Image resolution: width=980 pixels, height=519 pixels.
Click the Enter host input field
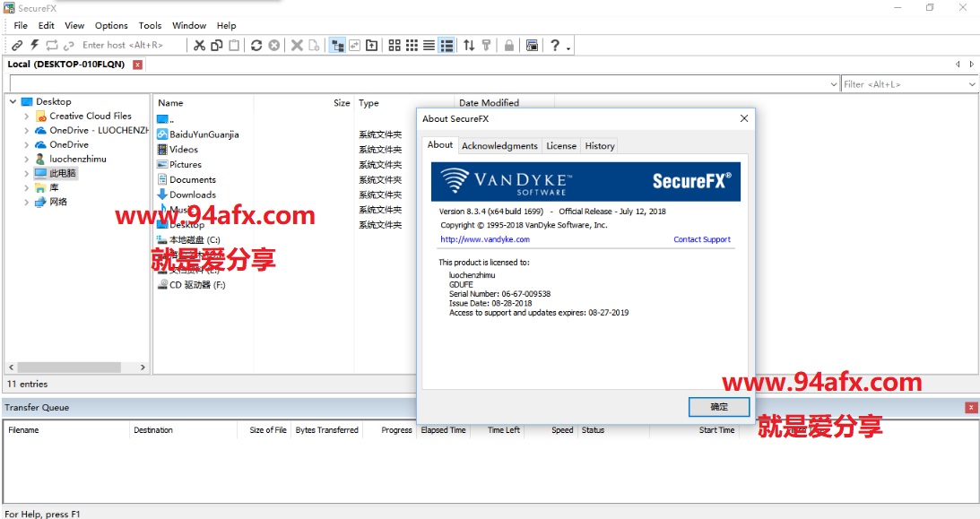[133, 45]
